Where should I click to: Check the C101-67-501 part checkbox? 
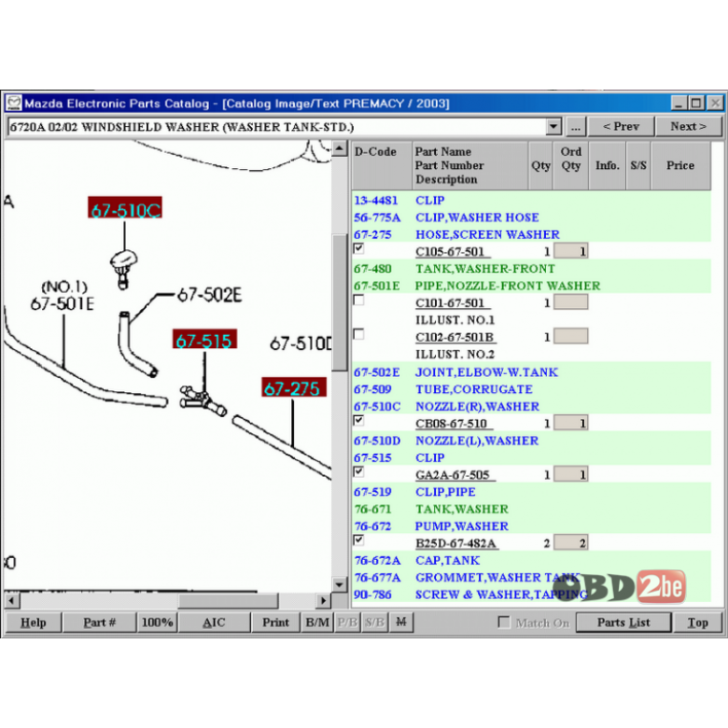(x=358, y=300)
